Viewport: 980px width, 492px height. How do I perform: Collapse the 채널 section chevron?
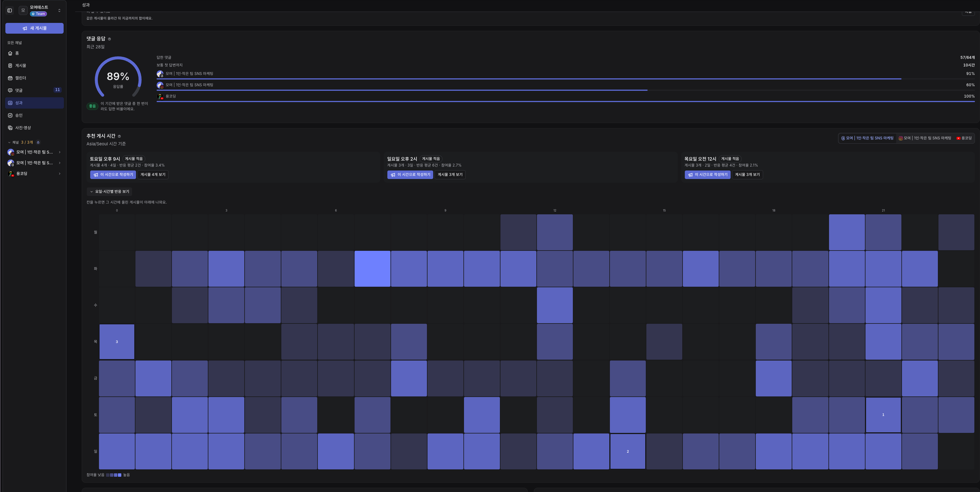tap(9, 142)
